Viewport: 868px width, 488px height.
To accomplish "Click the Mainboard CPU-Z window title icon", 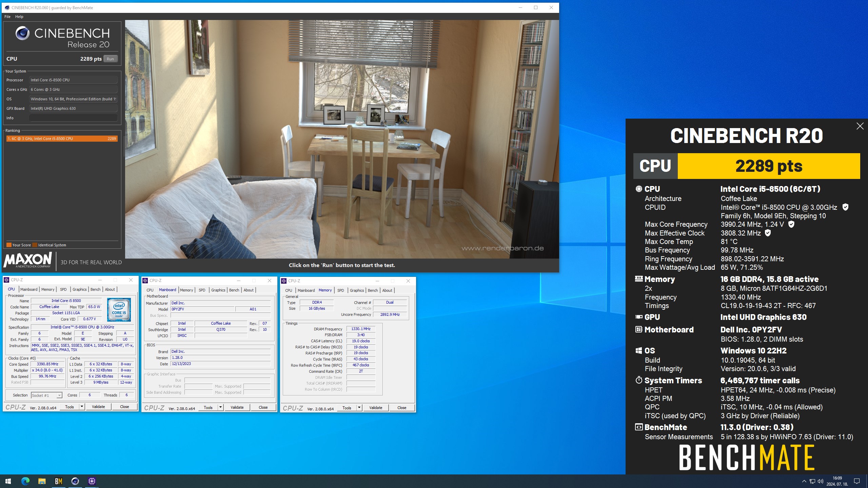I will click(145, 281).
